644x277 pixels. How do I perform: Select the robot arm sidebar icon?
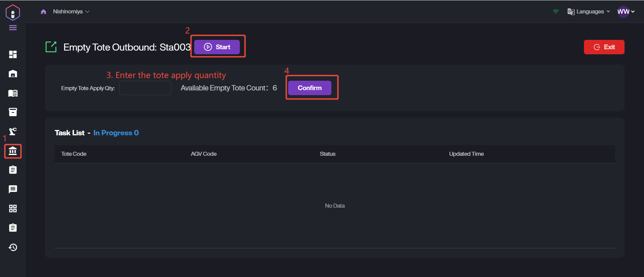pyautogui.click(x=13, y=131)
